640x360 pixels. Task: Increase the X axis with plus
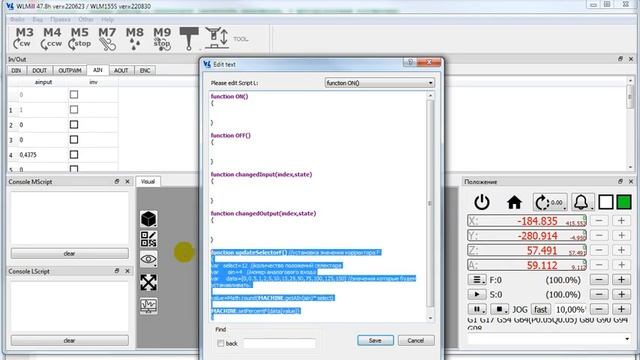(621, 221)
